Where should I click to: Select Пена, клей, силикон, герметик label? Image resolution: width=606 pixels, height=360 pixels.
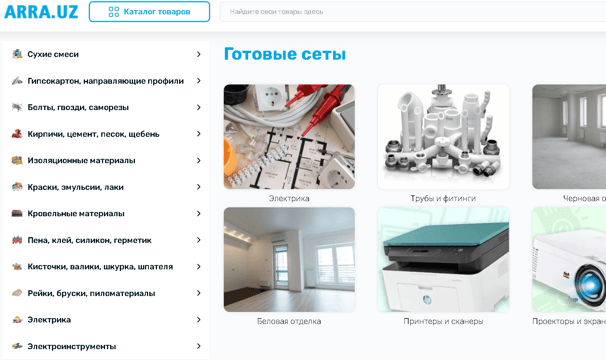[89, 240]
